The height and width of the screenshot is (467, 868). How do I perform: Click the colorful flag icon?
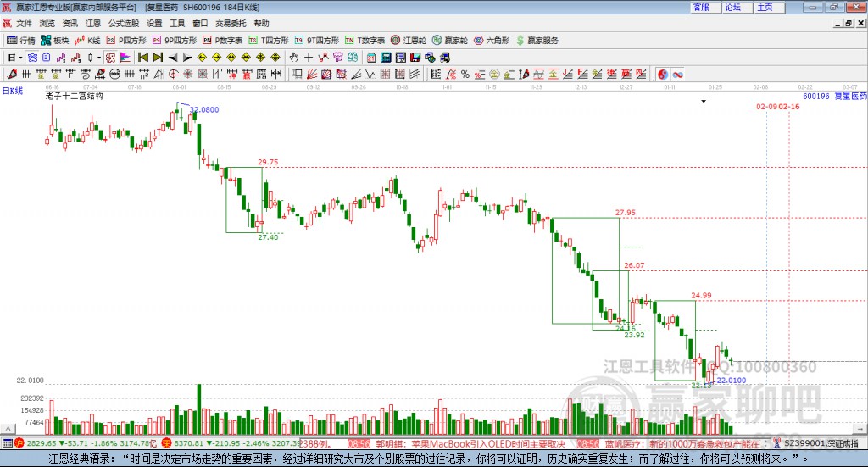(125, 58)
